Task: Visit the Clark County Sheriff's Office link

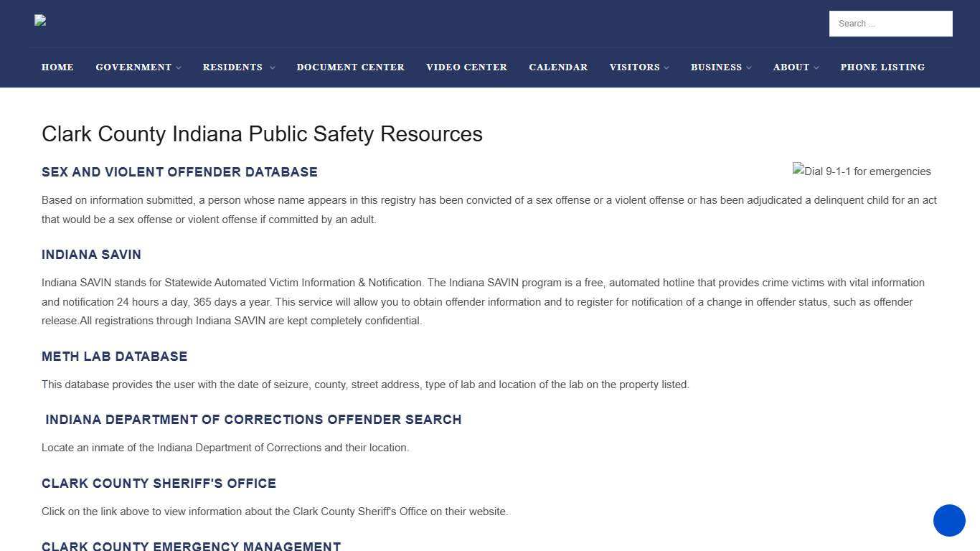Action: click(x=159, y=484)
